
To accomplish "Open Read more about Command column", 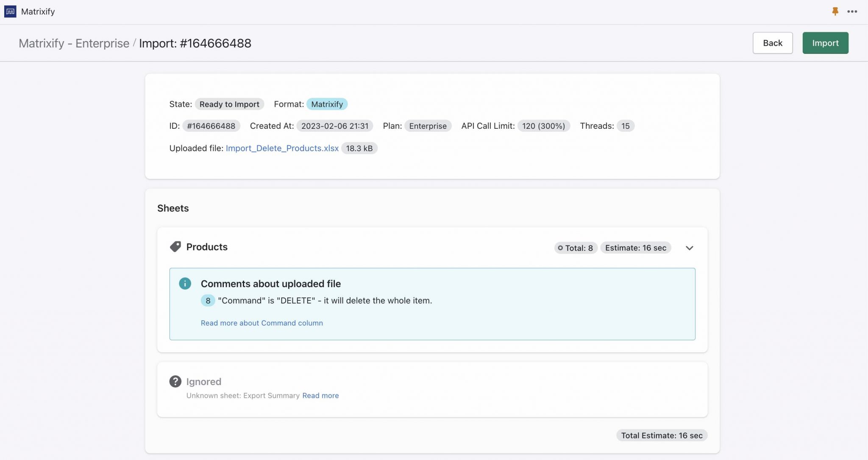I will pos(262,323).
